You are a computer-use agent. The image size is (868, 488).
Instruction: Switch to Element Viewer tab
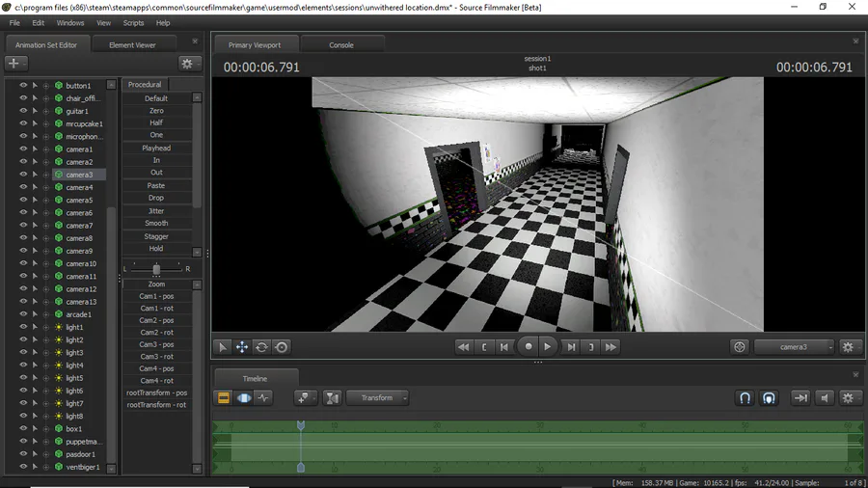pos(132,44)
